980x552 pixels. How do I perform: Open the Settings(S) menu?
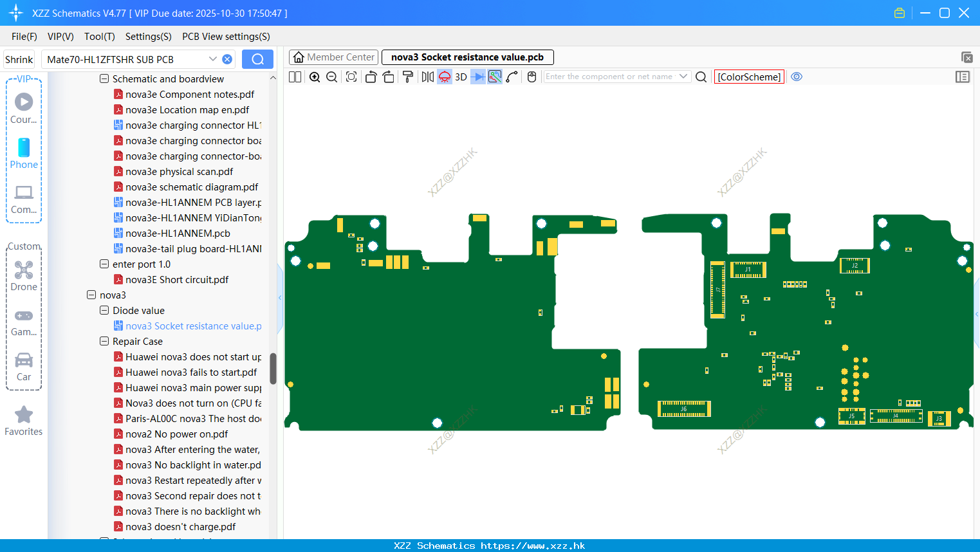point(149,37)
